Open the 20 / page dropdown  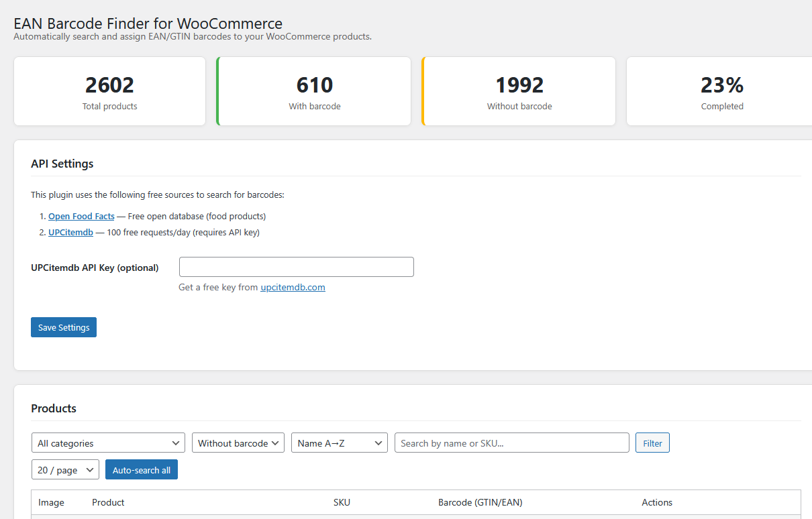(x=65, y=470)
